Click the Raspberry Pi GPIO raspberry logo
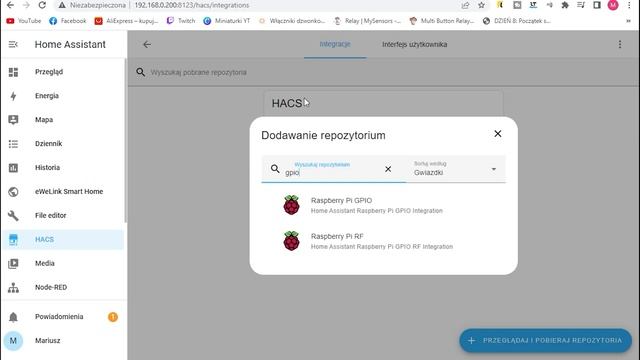This screenshot has height=360, width=640. coord(291,205)
